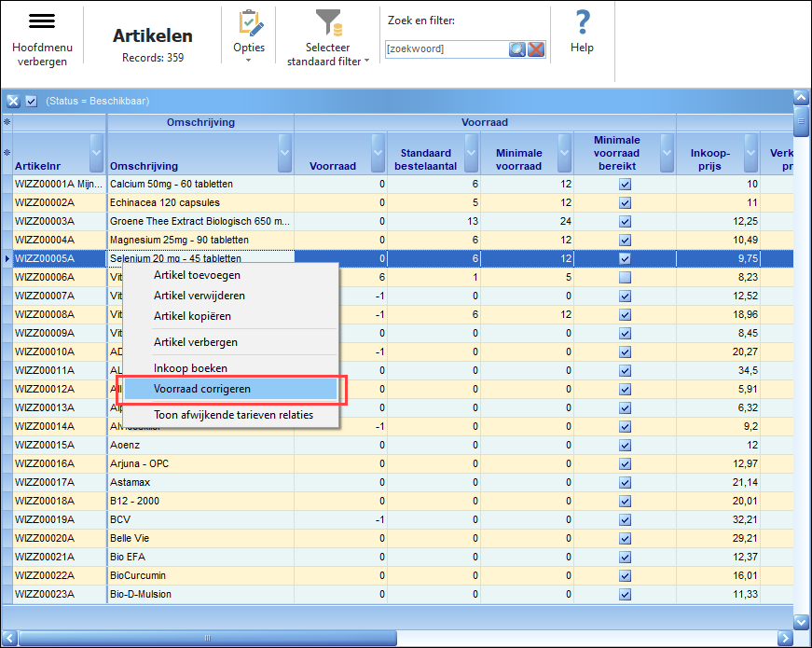812x648 pixels.
Task: Toggle Minimale voorraad bereikt for WIZZ00007A row
Action: tap(625, 296)
